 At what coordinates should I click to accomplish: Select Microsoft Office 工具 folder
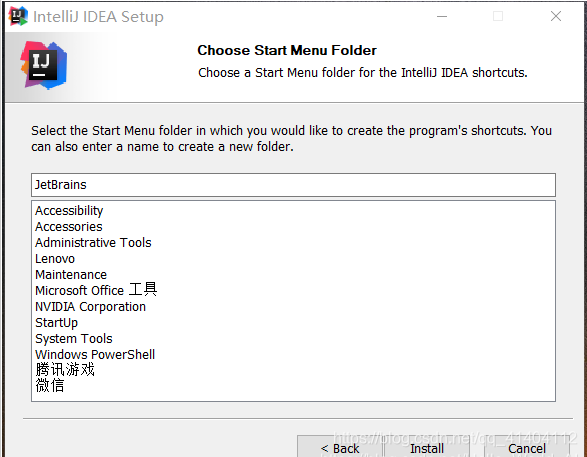[96, 290]
